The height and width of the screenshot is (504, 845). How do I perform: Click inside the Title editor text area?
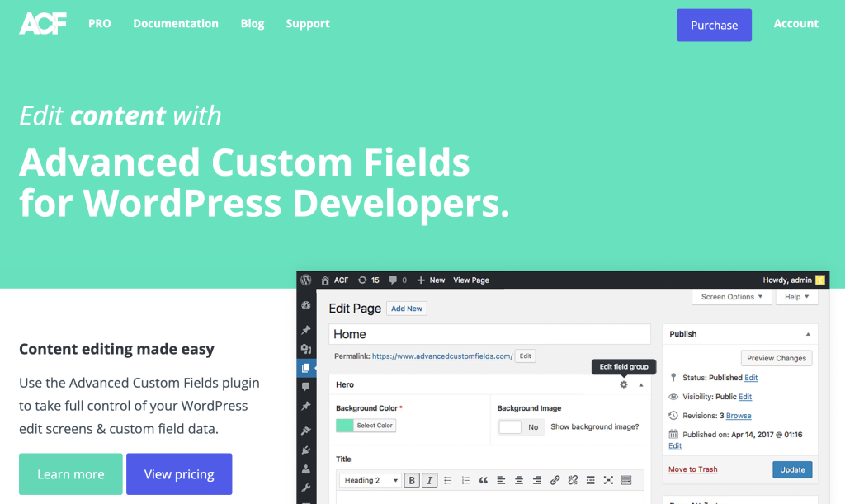click(489, 497)
